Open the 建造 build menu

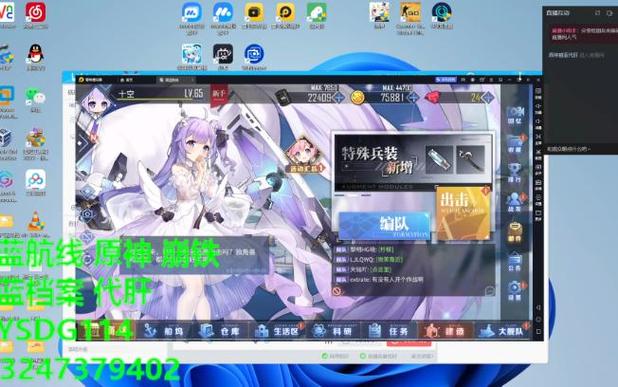click(446, 331)
